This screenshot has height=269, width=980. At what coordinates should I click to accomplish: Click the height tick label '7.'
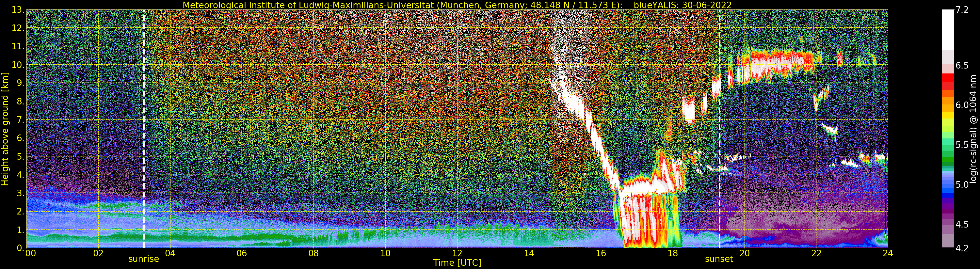(x=21, y=120)
